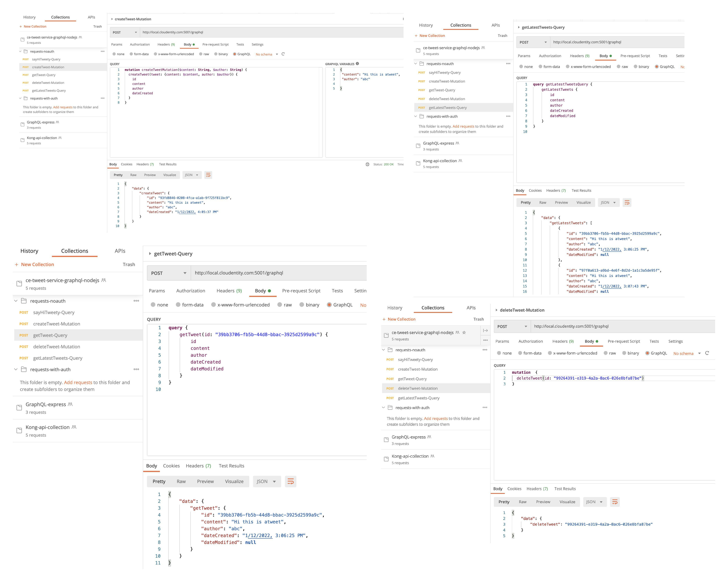Click GraphQL-express collection icon in createTweet-Mutation panel
The image size is (728, 582).
pos(22,125)
